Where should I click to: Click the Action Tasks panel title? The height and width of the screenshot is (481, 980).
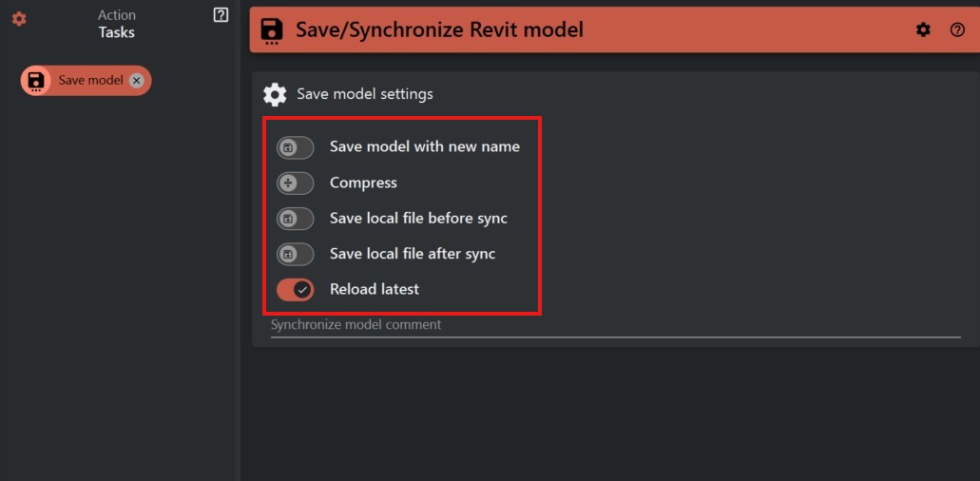point(116,24)
